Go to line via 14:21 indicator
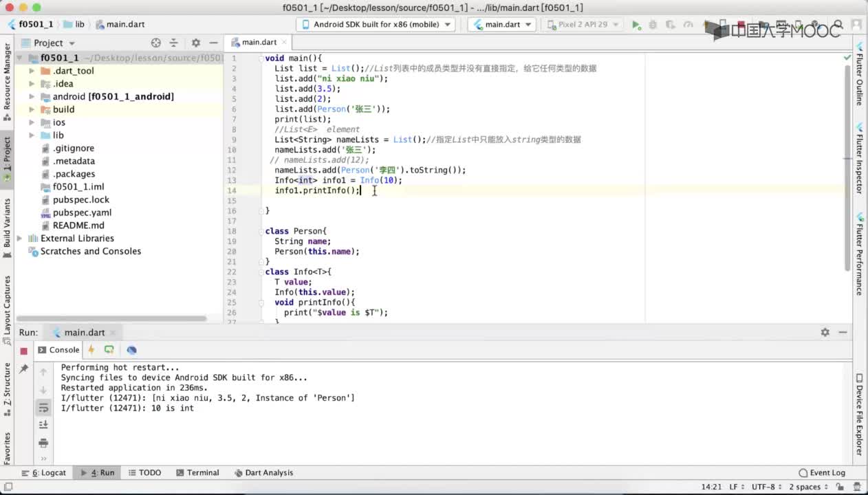Screen dimensions: 868x495 (x=712, y=487)
